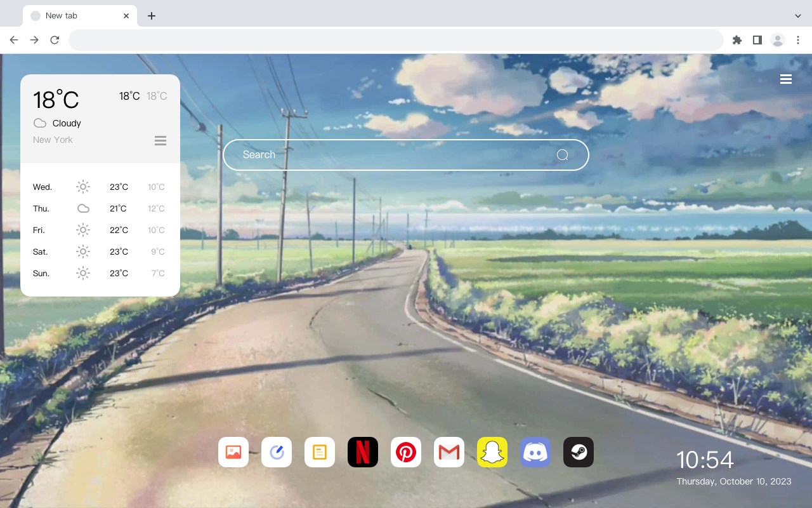Click the large 18°C current temperature

point(56,100)
